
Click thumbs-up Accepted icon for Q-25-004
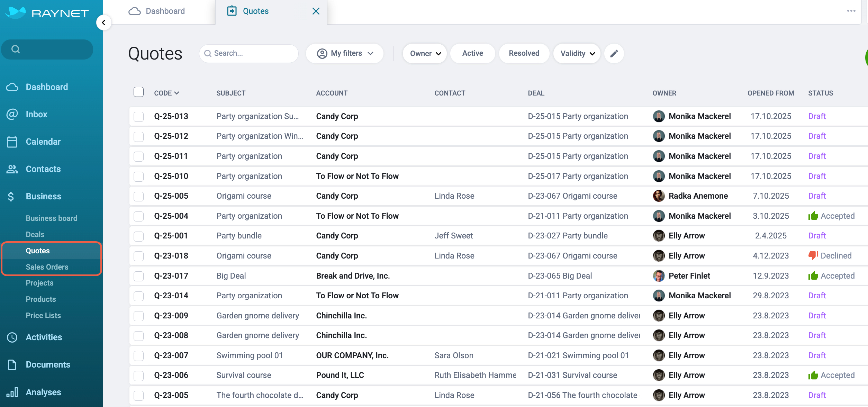(813, 216)
